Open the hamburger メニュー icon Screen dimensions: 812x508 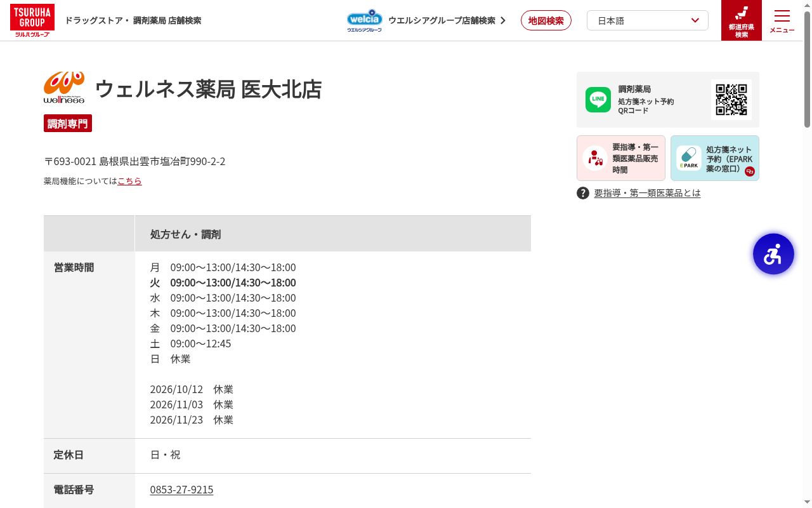(x=782, y=21)
